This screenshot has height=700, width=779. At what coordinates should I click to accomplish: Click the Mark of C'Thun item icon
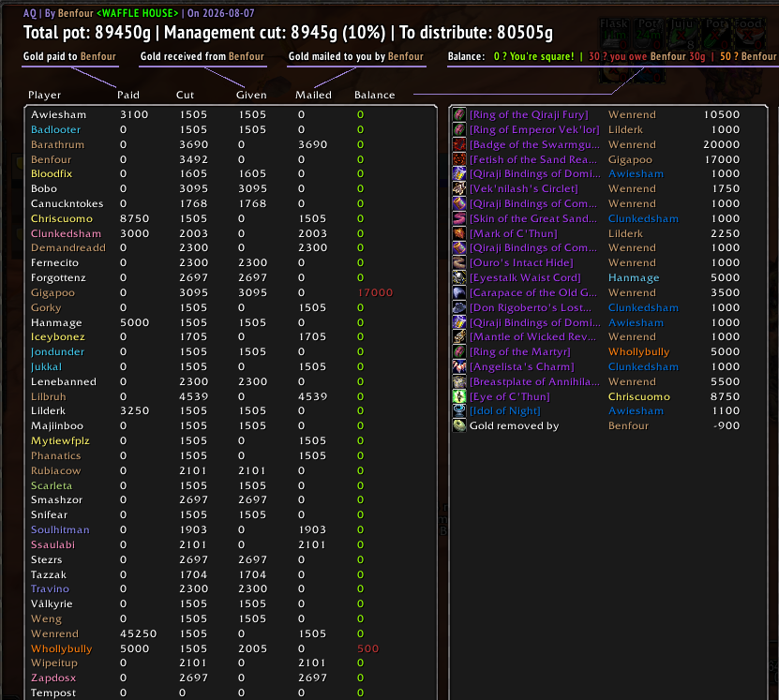tap(459, 233)
